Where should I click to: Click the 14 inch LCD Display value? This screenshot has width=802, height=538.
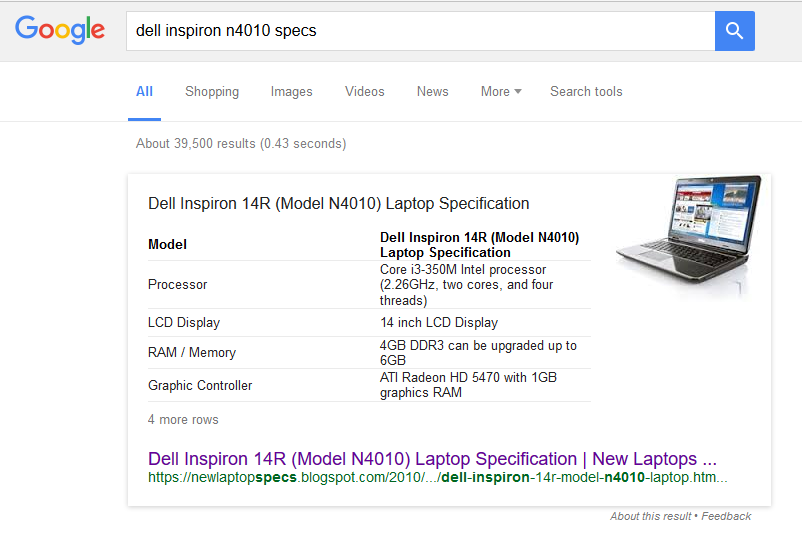(439, 323)
